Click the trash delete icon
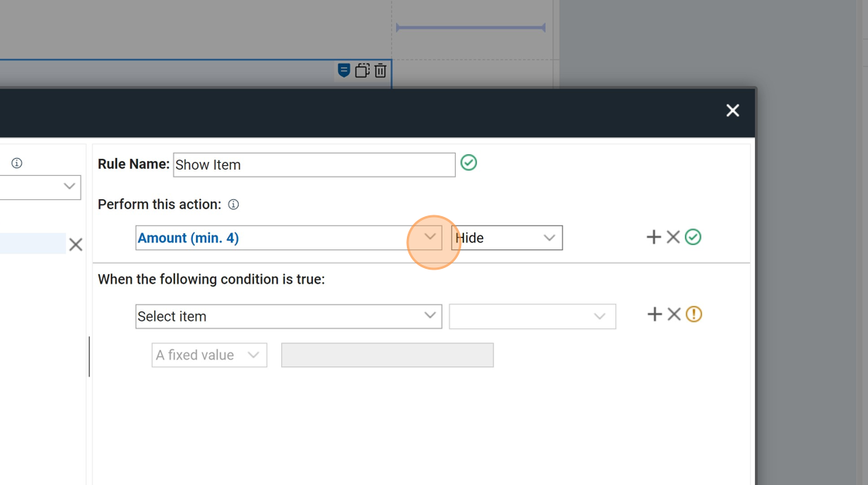 [x=381, y=71]
